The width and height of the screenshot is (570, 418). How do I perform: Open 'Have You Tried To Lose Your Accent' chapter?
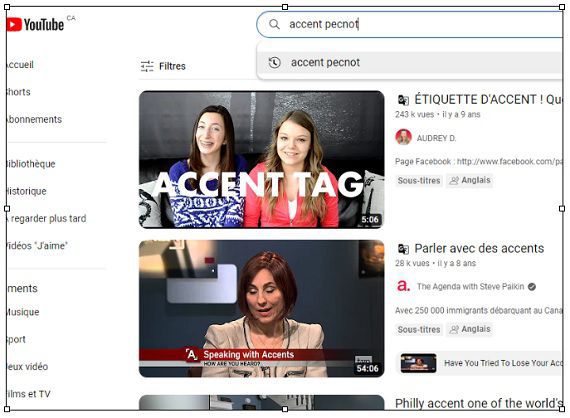(x=480, y=363)
